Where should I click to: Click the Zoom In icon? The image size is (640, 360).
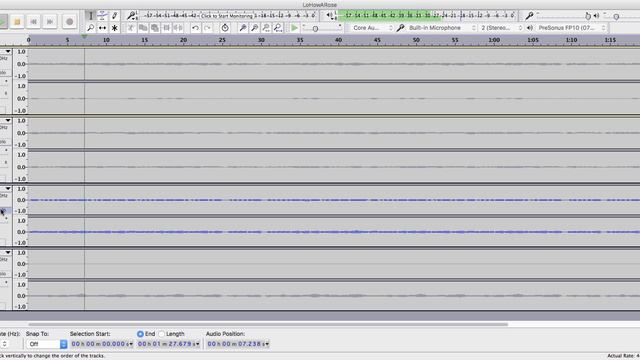click(x=242, y=28)
